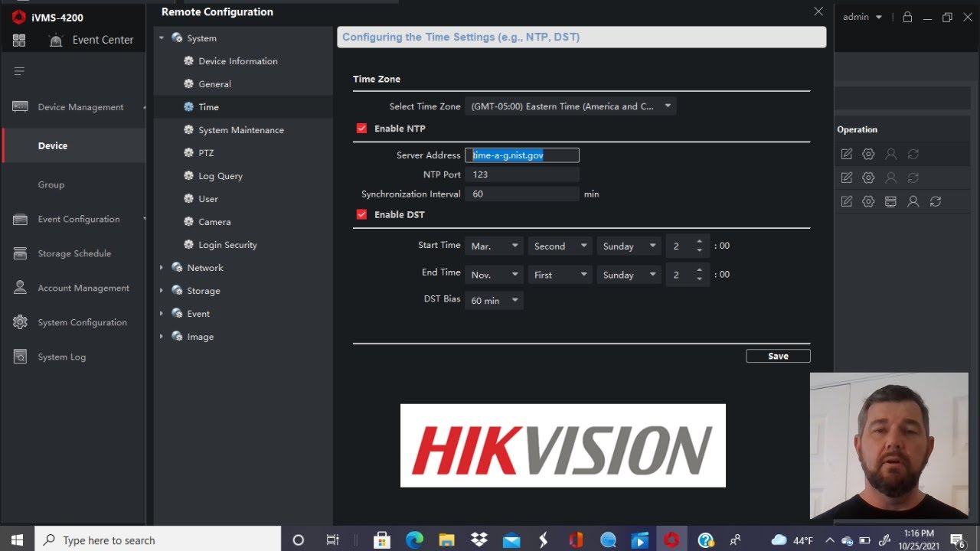980x551 pixels.
Task: Open Microsoft Edge from the taskbar
Action: click(414, 540)
